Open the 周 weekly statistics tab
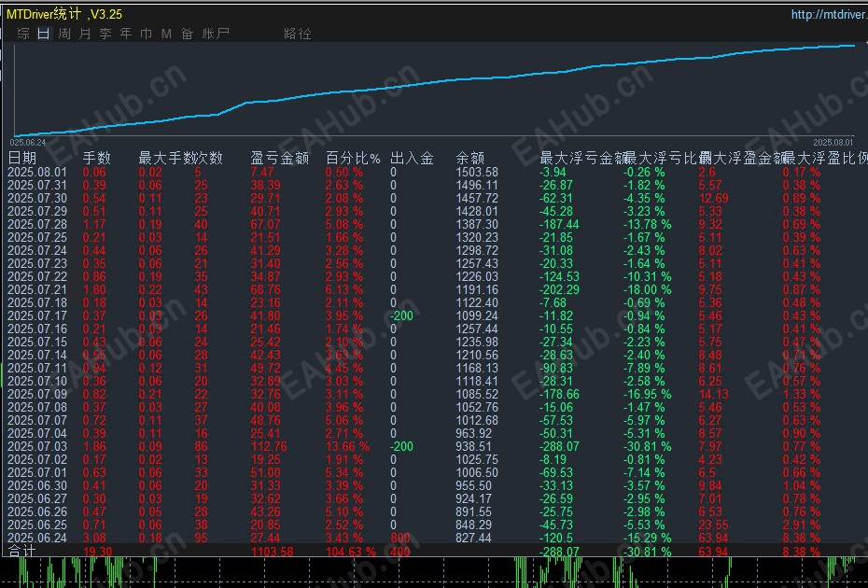This screenshot has height=588, width=868. coord(64,34)
